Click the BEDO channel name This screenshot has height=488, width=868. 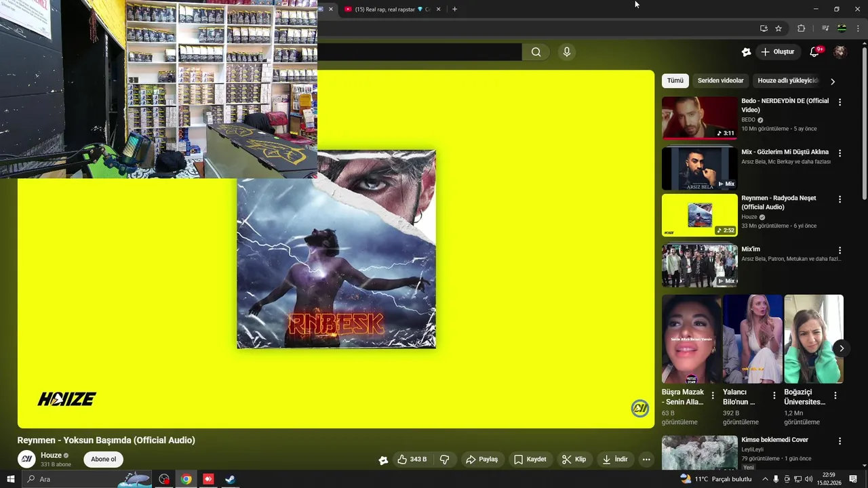748,120
